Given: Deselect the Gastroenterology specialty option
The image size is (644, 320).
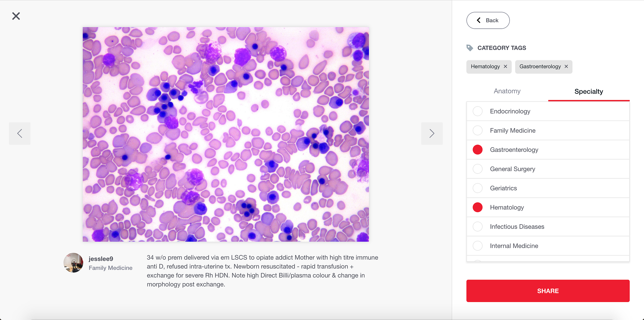Looking at the screenshot, I should 478,150.
